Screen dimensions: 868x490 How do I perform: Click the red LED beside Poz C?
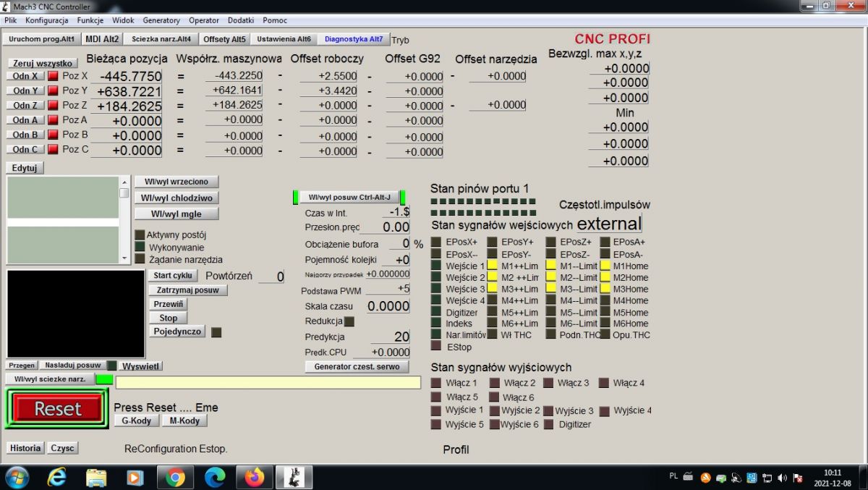pos(53,149)
